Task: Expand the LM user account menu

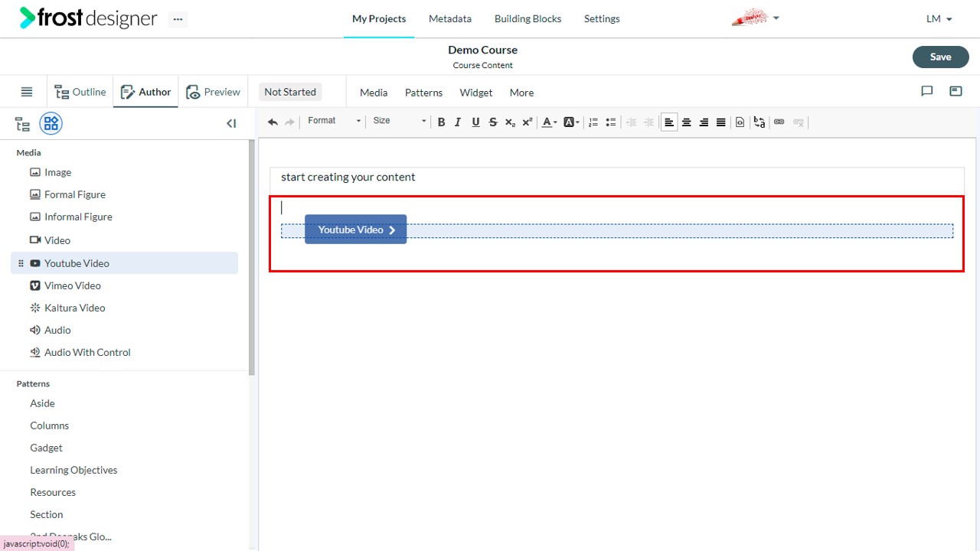Action: (x=939, y=18)
